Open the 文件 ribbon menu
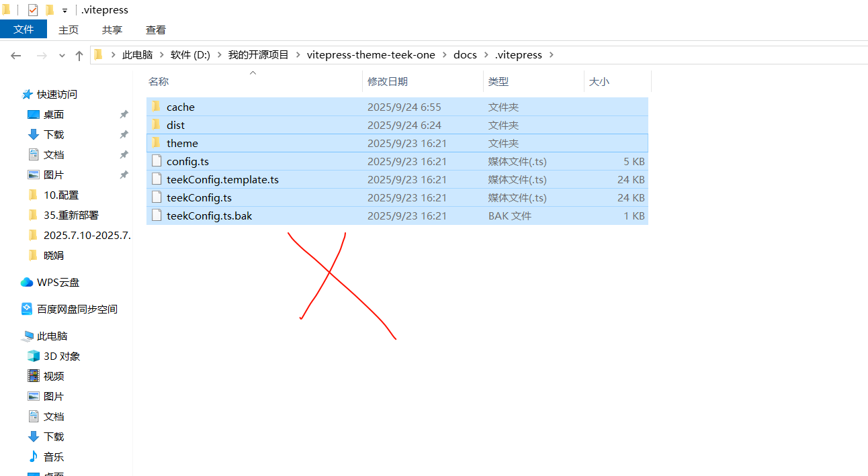Image resolution: width=868 pixels, height=476 pixels. click(24, 30)
